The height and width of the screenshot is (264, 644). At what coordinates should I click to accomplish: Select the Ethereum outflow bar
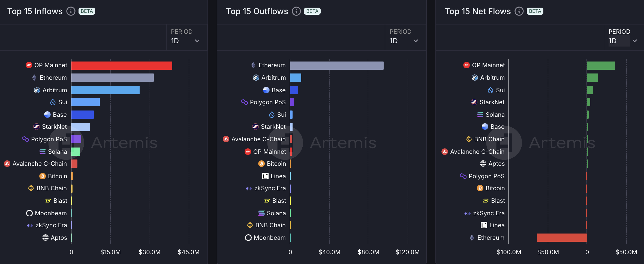[337, 66]
